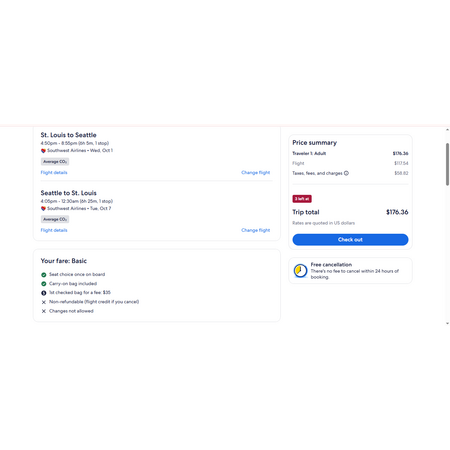450x450 pixels.
Task: Click the scrollbar up arrow
Action: pos(447,130)
